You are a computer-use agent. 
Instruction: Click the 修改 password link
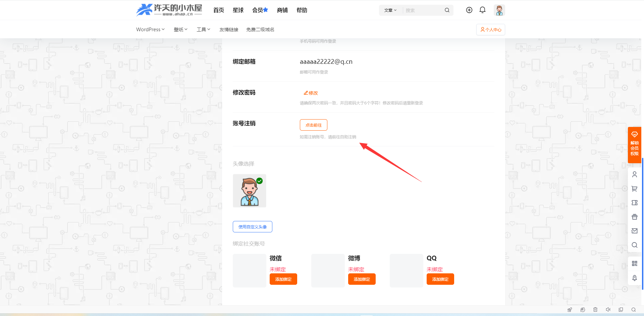(x=310, y=93)
